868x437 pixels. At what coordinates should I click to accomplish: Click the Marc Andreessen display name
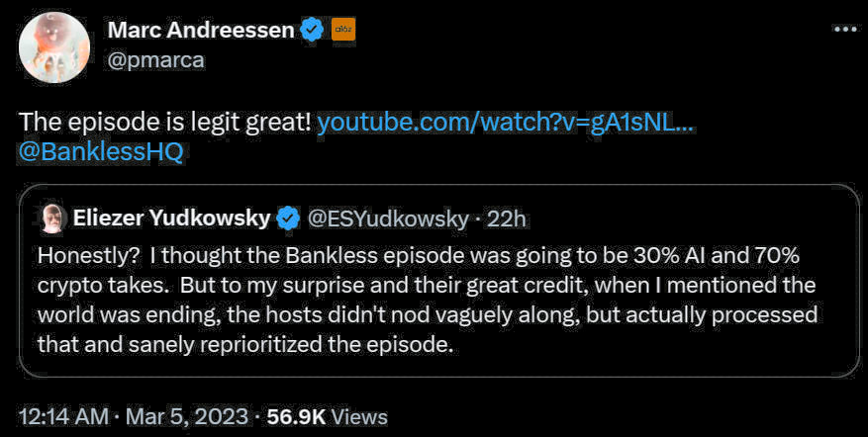point(200,31)
